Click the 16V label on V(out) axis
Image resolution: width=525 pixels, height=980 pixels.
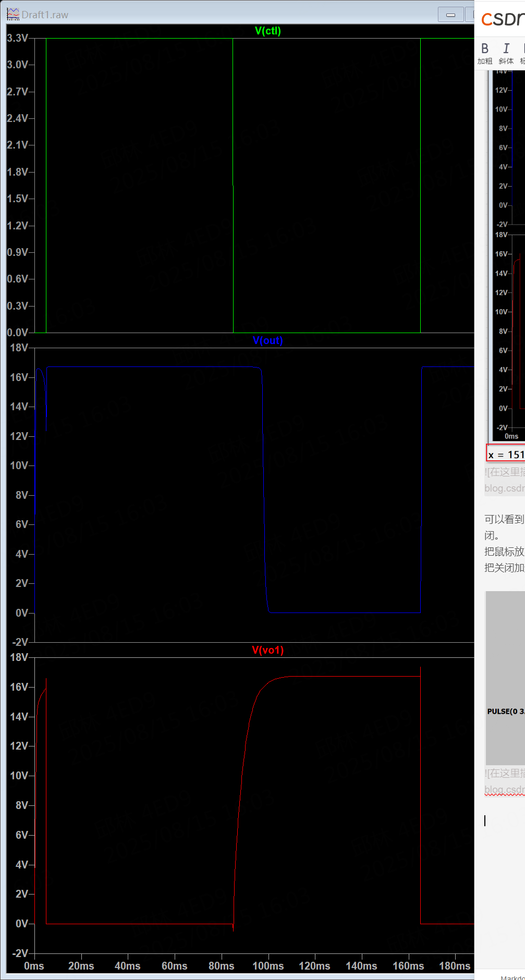pos(19,377)
